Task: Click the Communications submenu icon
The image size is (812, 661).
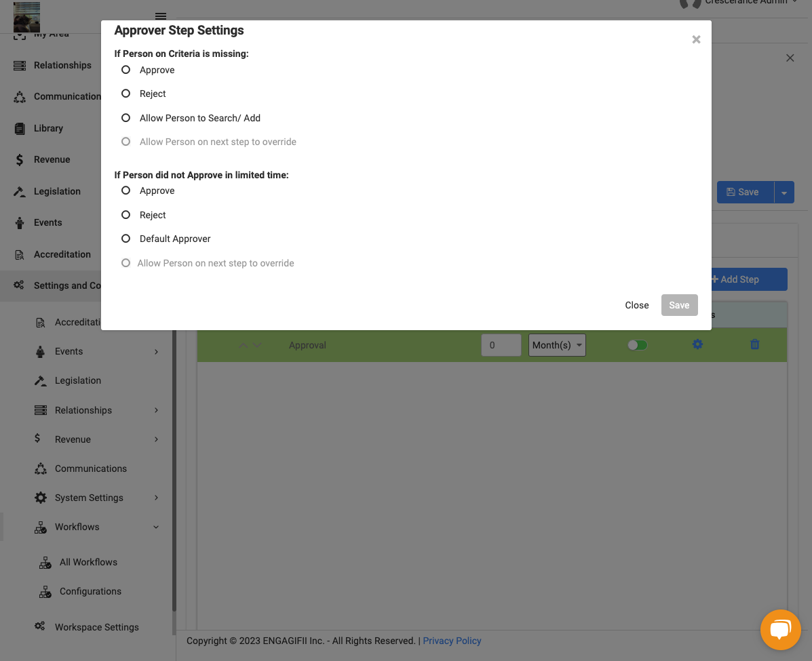Action: coord(41,469)
